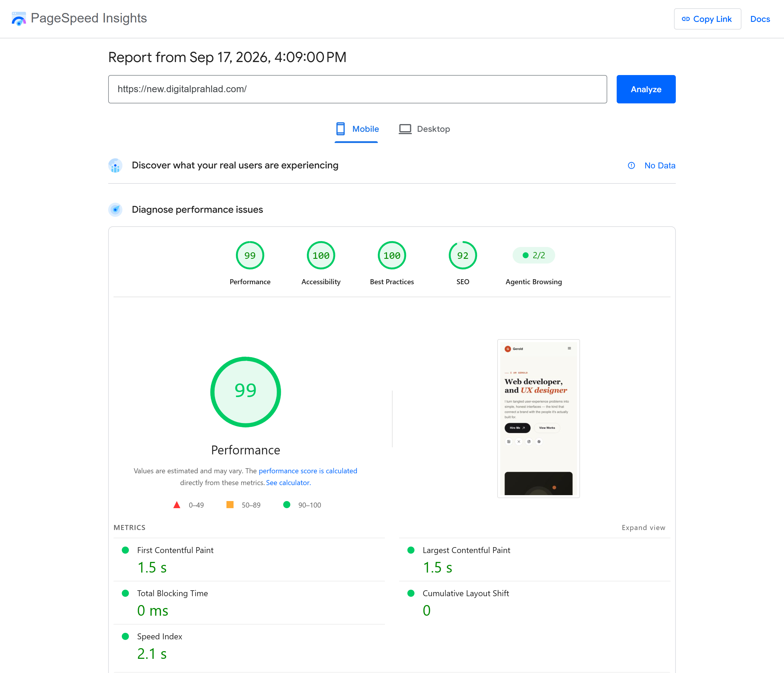Click the First Contentful Paint metric label

click(175, 550)
